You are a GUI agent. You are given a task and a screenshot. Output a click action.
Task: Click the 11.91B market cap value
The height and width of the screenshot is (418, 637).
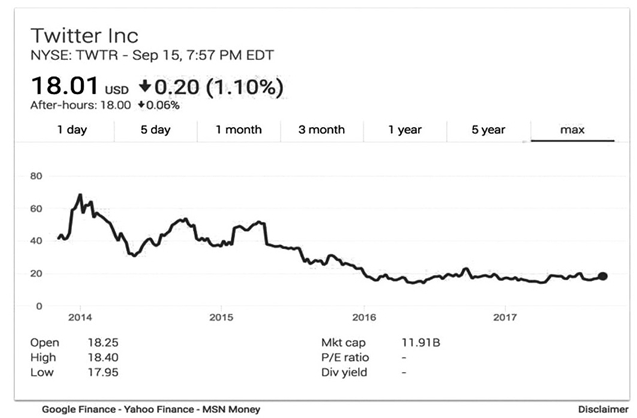420,342
